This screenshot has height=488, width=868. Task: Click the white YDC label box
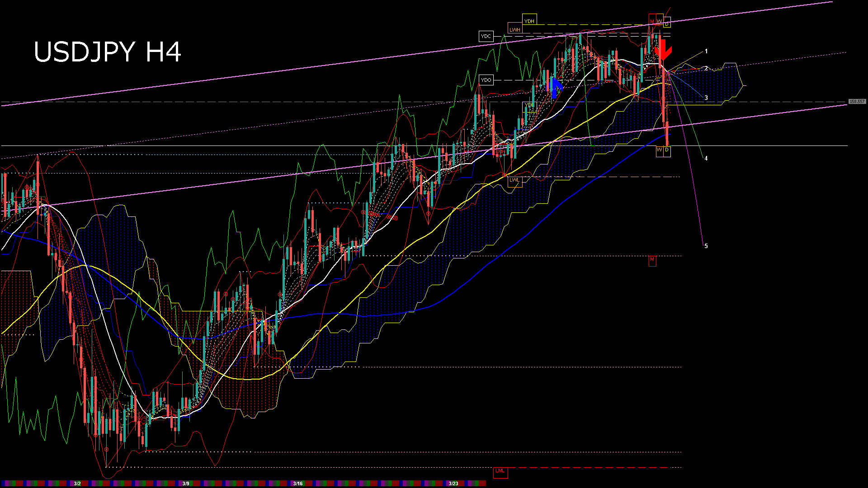tap(486, 36)
